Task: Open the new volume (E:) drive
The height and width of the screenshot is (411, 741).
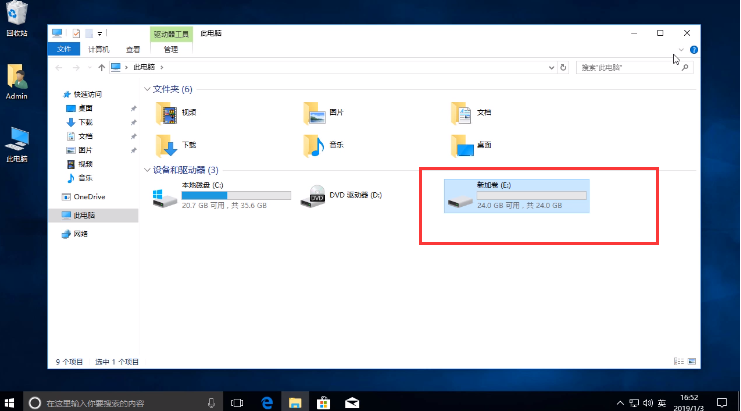Action: click(x=460, y=196)
